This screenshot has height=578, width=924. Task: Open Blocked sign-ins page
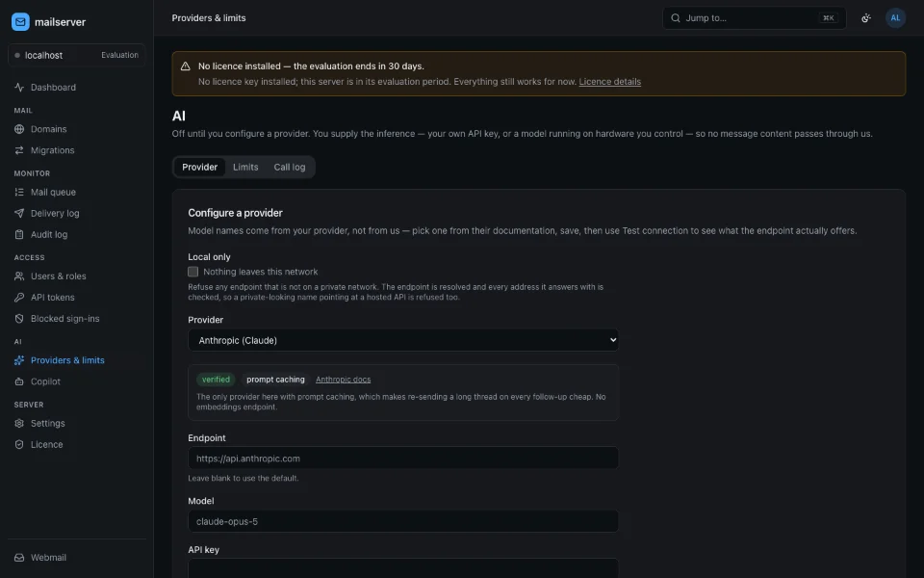(77, 319)
